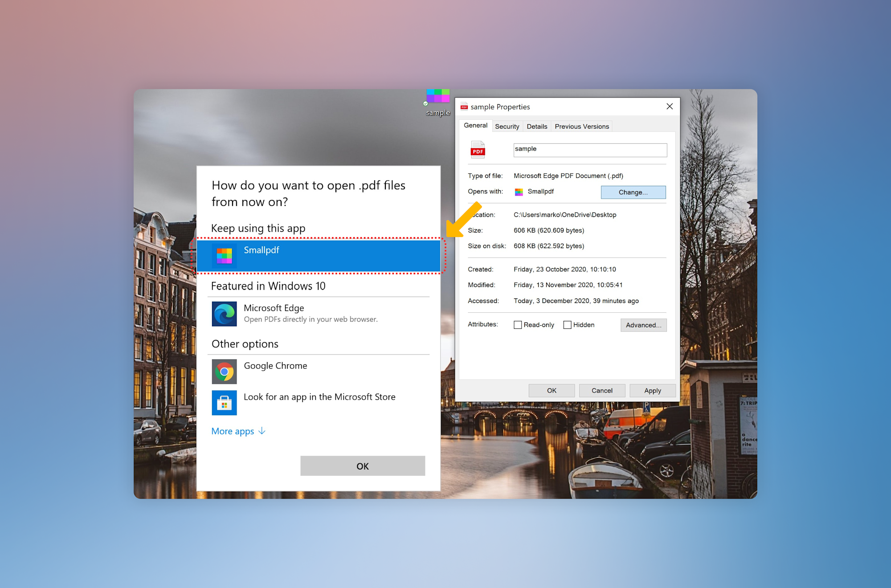
Task: Expand More apps dropdown list
Action: point(239,431)
